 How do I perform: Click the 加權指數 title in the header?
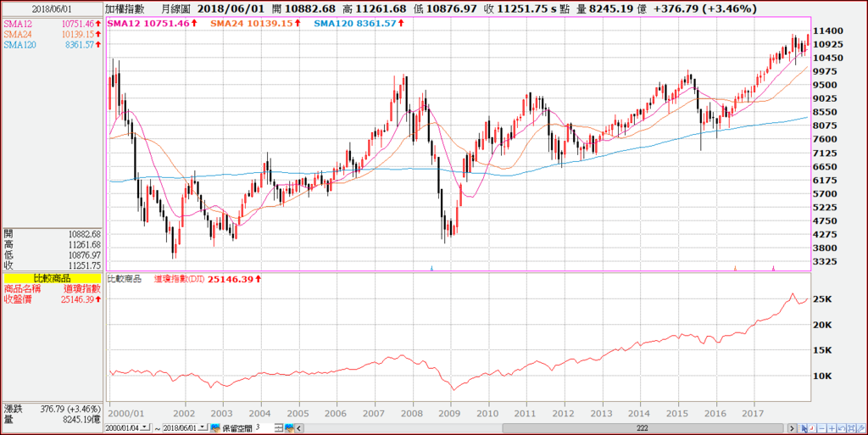pyautogui.click(x=125, y=8)
